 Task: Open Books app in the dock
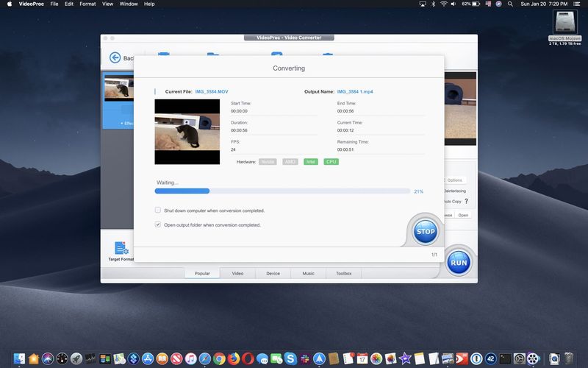coord(162,358)
